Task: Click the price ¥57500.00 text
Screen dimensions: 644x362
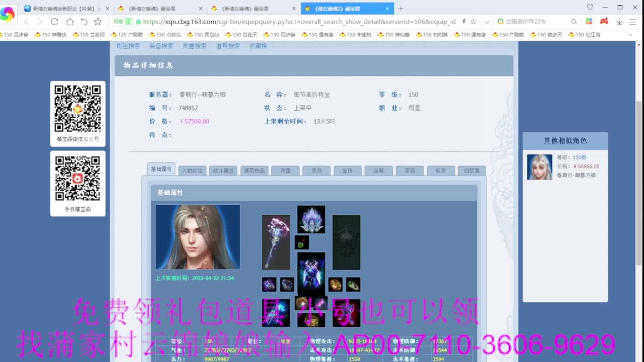Action: tap(194, 121)
